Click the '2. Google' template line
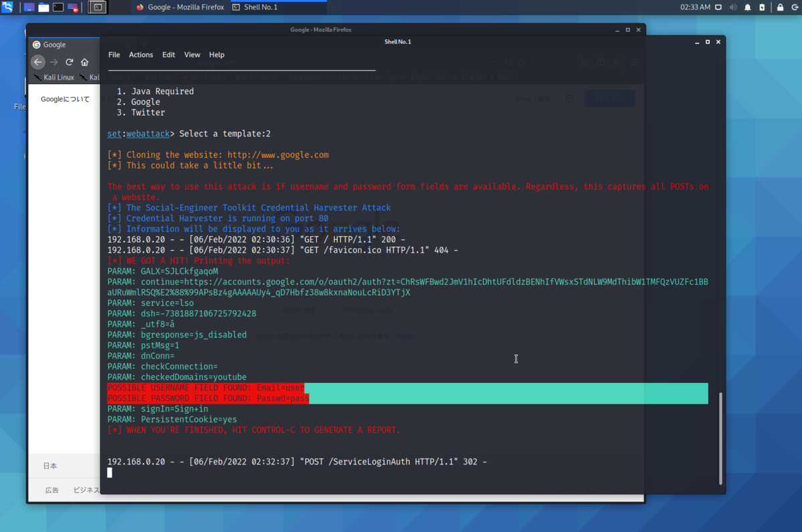 [x=138, y=102]
